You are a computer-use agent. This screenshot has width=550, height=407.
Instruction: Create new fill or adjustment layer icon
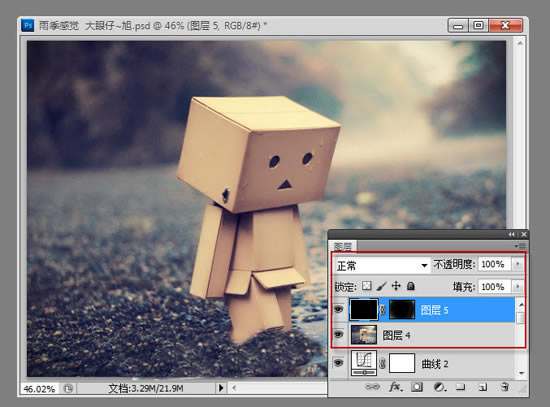coord(440,387)
